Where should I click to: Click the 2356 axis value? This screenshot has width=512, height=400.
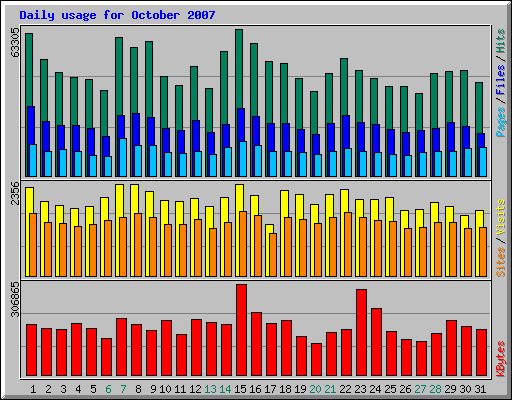click(15, 193)
